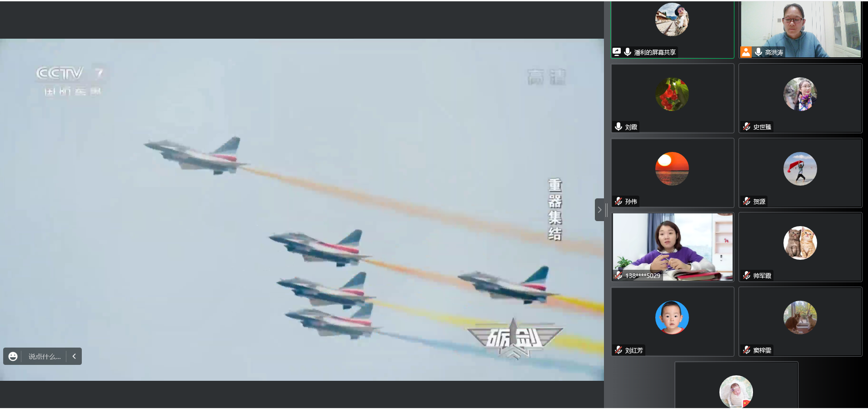Click the muted mic icon beside 窦梓雯
The width and height of the screenshot is (868, 409).
pyautogui.click(x=746, y=350)
